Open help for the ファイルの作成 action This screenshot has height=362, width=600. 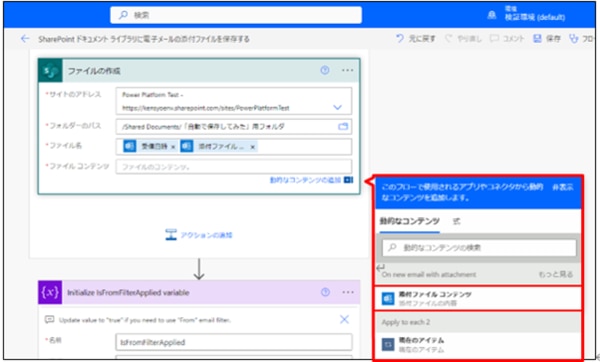[x=325, y=70]
